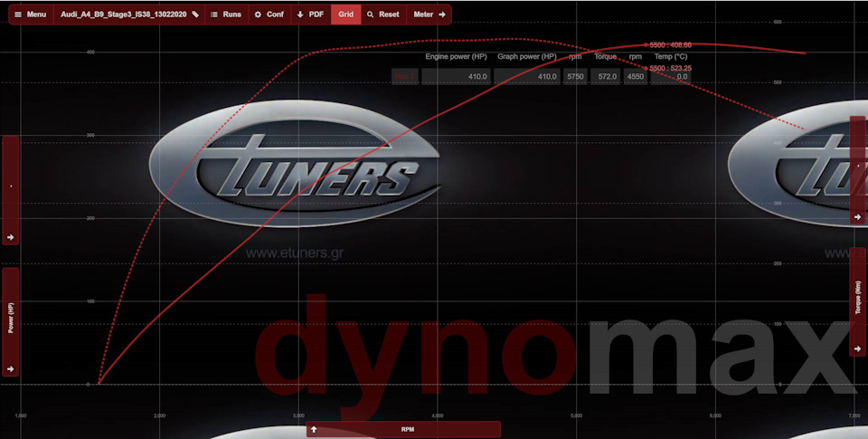Viewport: 868px width, 439px height.
Task: Click the Torque column header
Action: (x=606, y=56)
